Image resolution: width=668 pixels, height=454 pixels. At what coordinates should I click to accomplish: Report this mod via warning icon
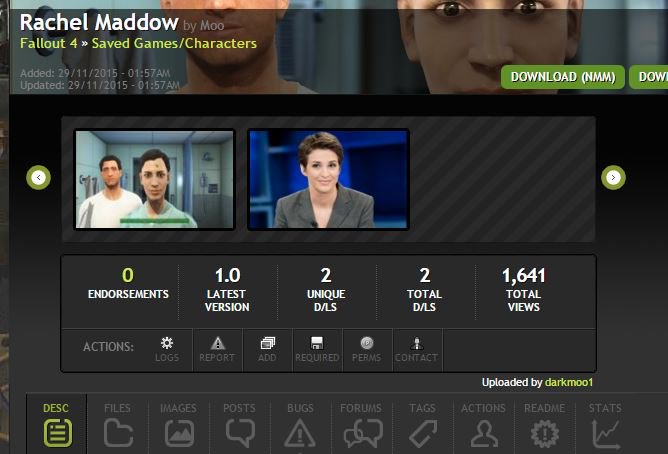(x=217, y=350)
